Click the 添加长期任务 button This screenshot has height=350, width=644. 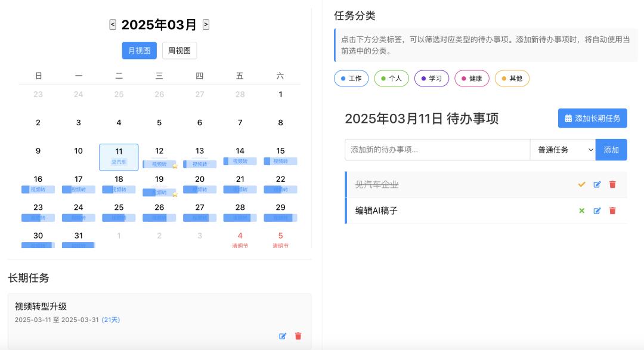592,118
